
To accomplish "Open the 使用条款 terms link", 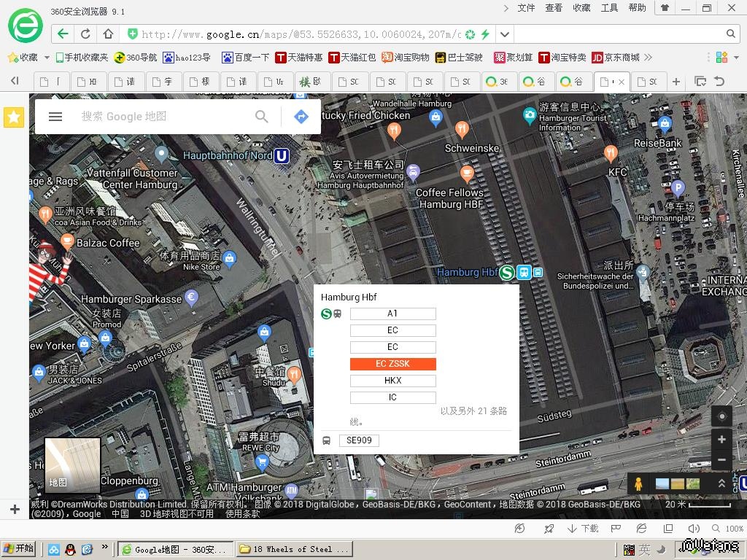I will pyautogui.click(x=242, y=514).
